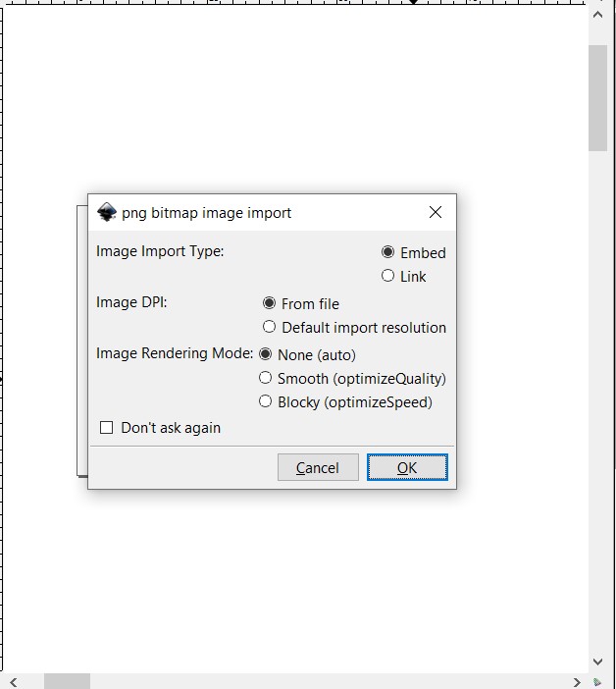The image size is (616, 689).
Task: Click the horizontal scrollbar left arrow
Action: pyautogui.click(x=13, y=682)
